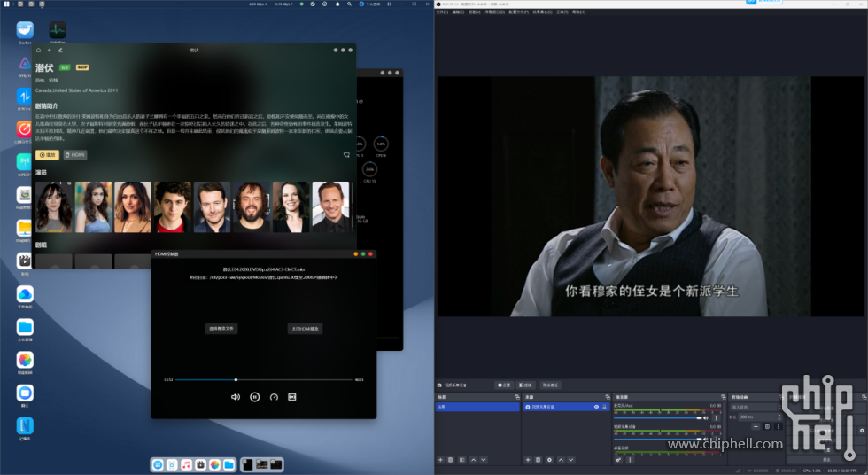Toggle the lock on the capture source
868x475 pixels.
tap(604, 407)
